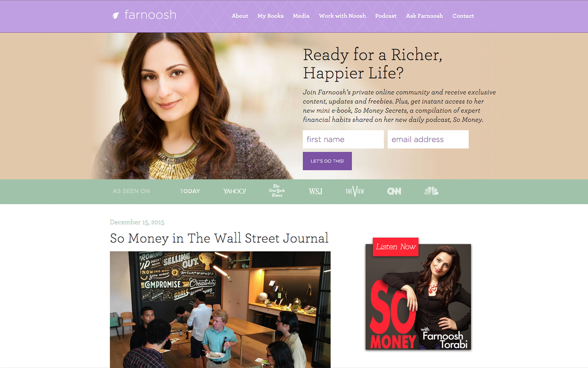Click The View logo

pyautogui.click(x=355, y=191)
